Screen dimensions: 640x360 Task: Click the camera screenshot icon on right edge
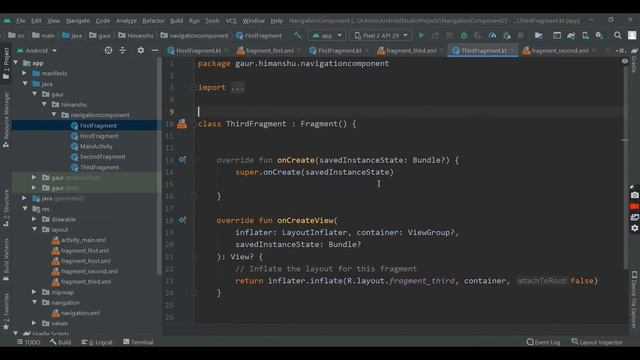(634, 196)
